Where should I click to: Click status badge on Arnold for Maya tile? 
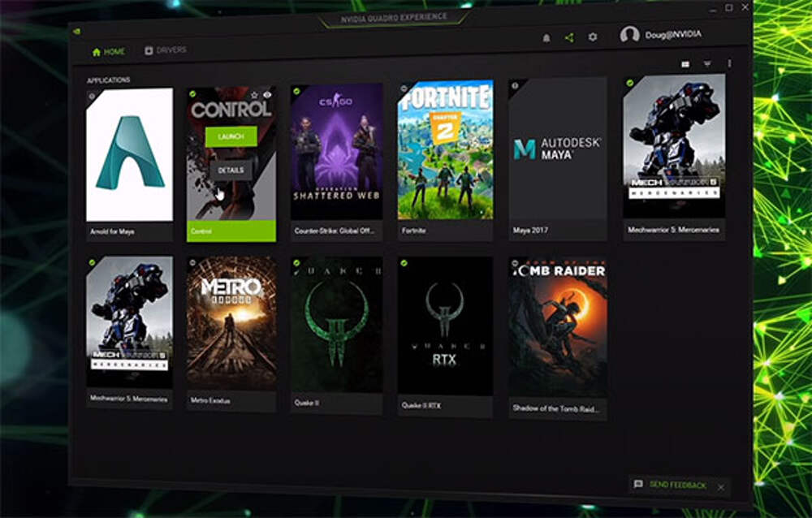point(92,96)
